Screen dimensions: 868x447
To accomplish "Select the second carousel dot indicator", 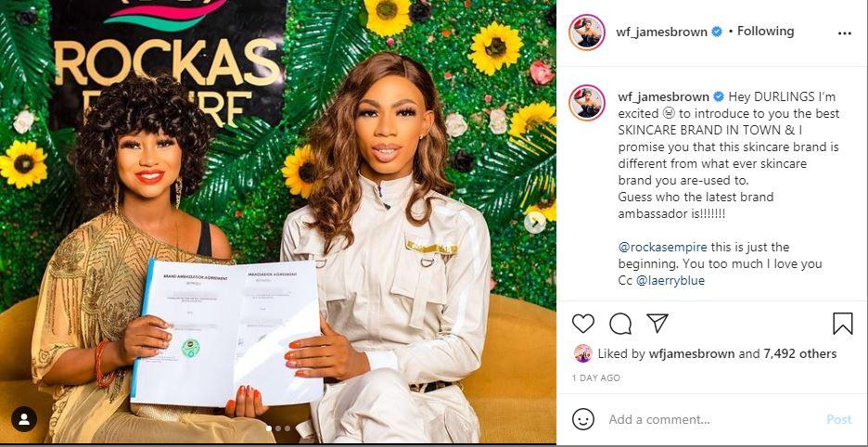I will [278, 428].
